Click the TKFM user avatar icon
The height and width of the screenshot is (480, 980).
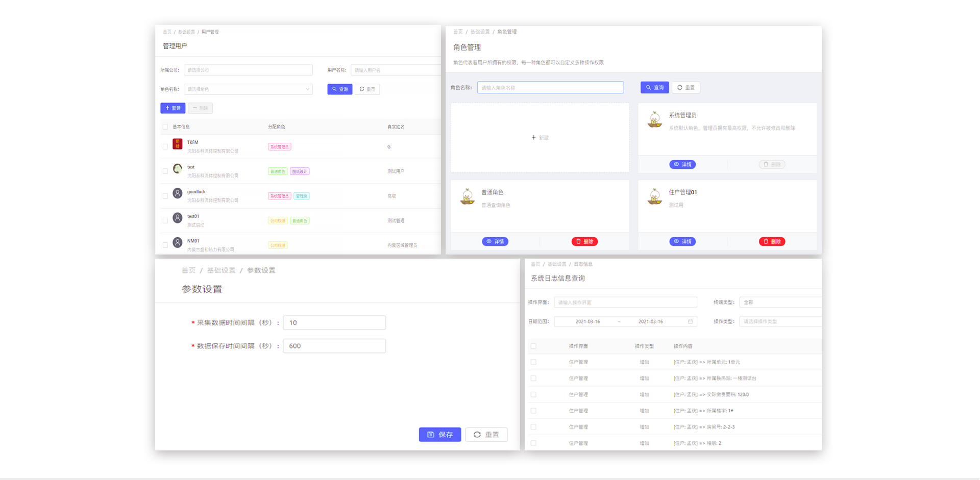pyautogui.click(x=177, y=144)
